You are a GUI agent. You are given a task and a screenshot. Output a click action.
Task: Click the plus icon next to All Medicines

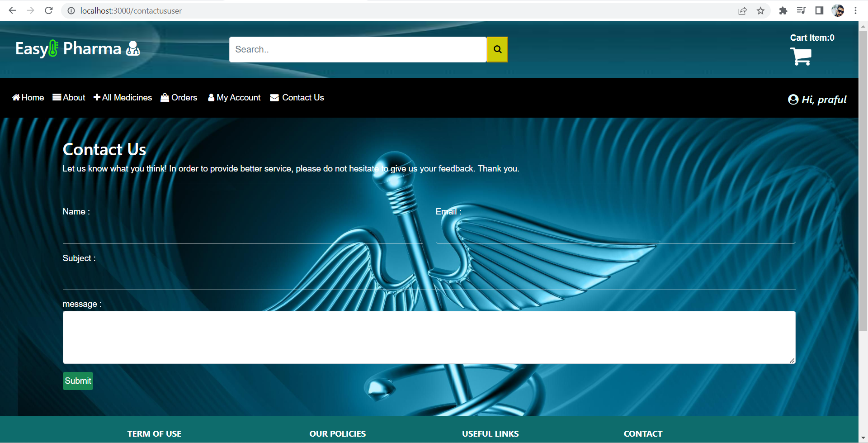coord(97,97)
